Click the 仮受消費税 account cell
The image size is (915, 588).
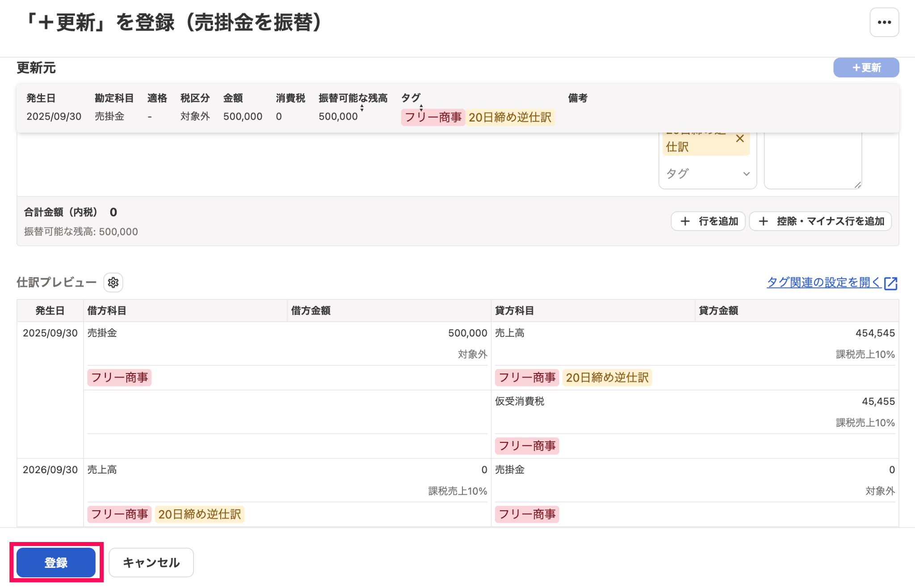click(x=520, y=401)
